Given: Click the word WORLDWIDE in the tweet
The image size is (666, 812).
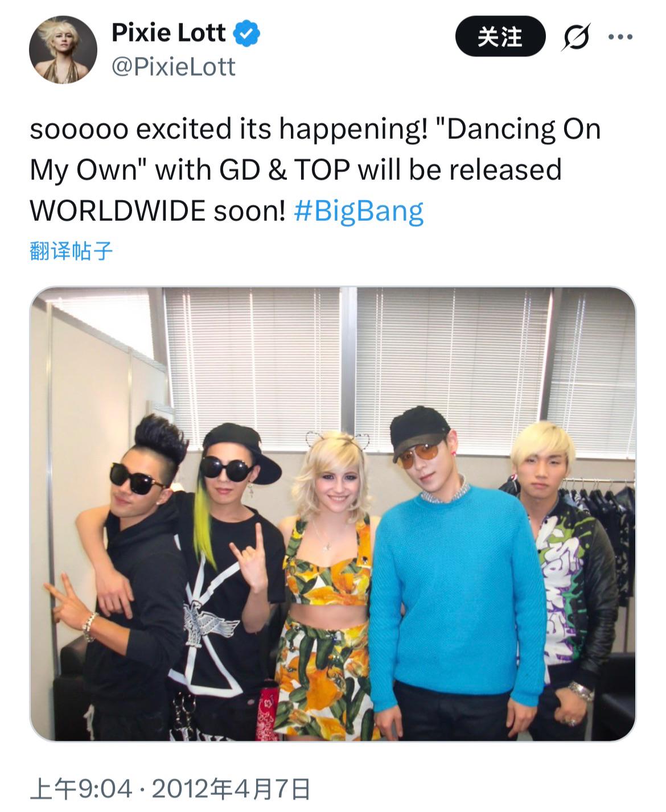Looking at the screenshot, I should point(117,211).
